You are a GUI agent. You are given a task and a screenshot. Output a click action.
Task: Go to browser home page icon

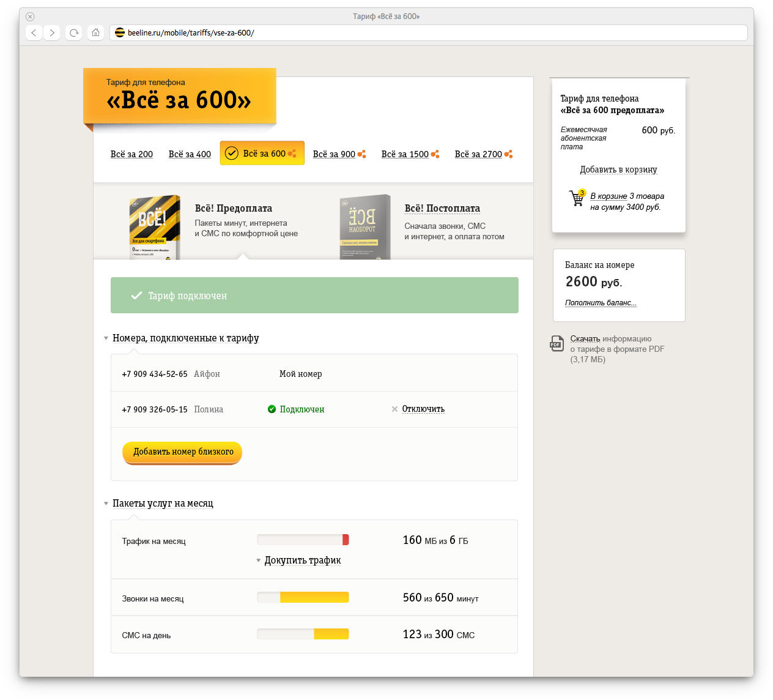tap(95, 33)
